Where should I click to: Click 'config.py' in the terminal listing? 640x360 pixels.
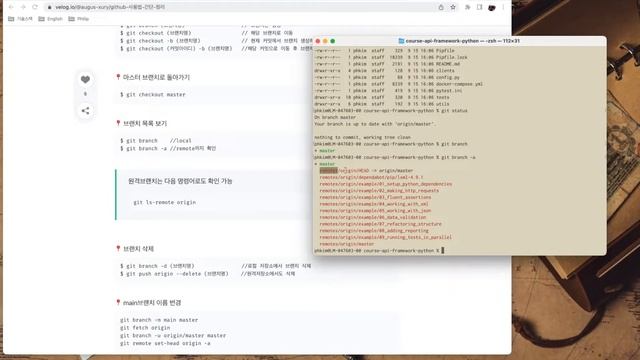point(448,77)
